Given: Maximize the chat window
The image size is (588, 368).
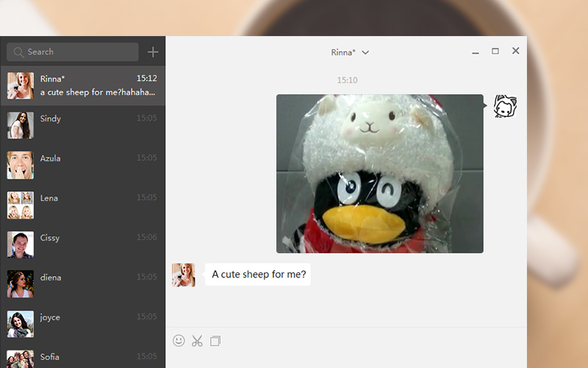Looking at the screenshot, I should (x=495, y=51).
